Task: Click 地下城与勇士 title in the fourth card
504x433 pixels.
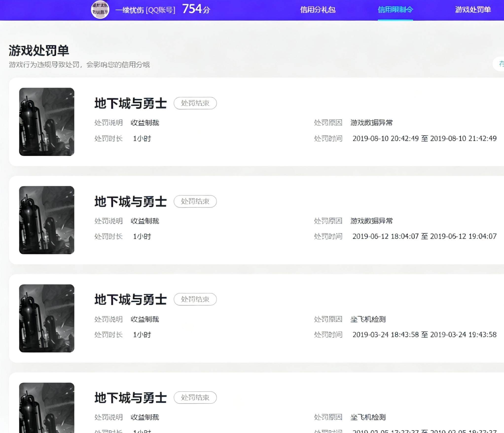Action: 130,398
